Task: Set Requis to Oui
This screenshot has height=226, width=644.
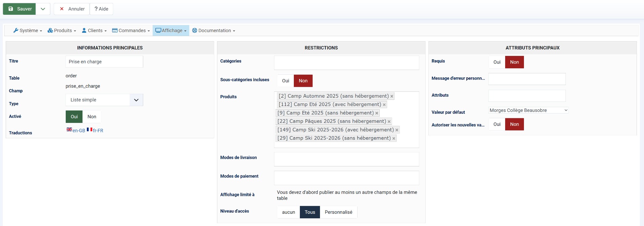Action: (x=497, y=62)
